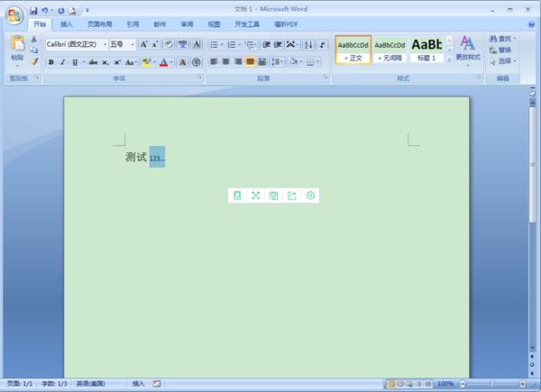This screenshot has width=541, height=392.
Task: Cut the selection with the scissors icon
Action: click(x=34, y=39)
